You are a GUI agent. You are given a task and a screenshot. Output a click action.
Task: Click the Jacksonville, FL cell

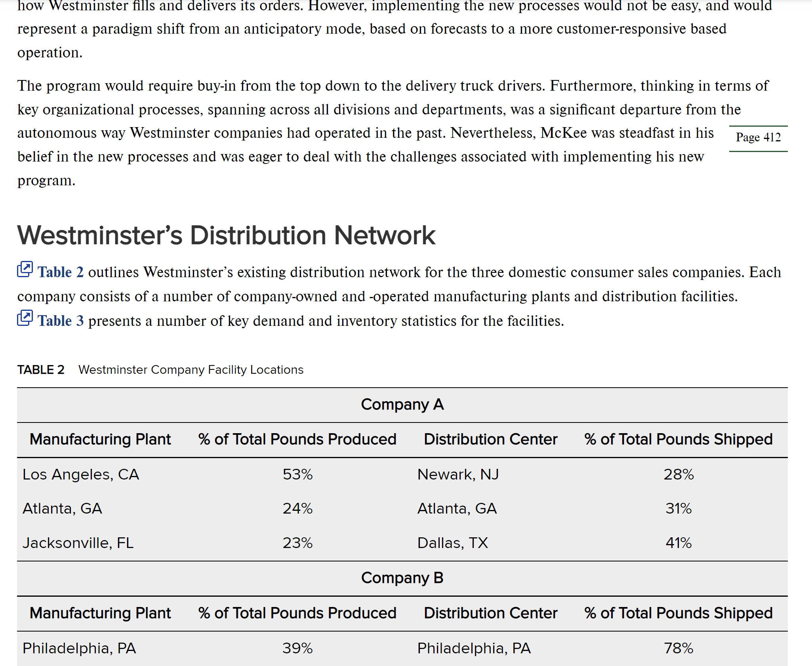(78, 543)
